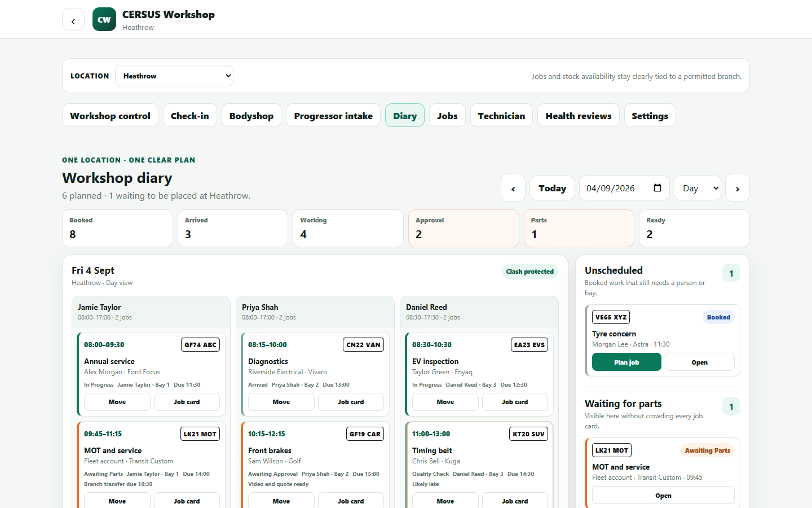Open the Jobs tab
Screen dimensions: 812x508
coord(447,115)
